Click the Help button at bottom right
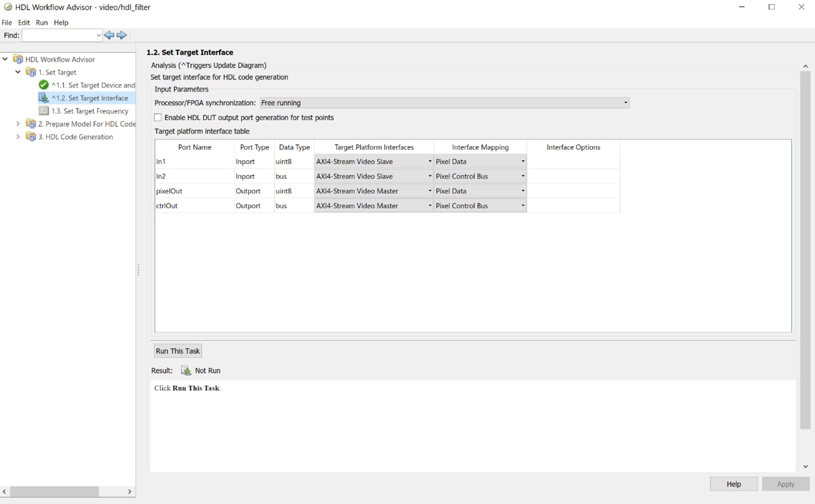 pyautogui.click(x=733, y=484)
